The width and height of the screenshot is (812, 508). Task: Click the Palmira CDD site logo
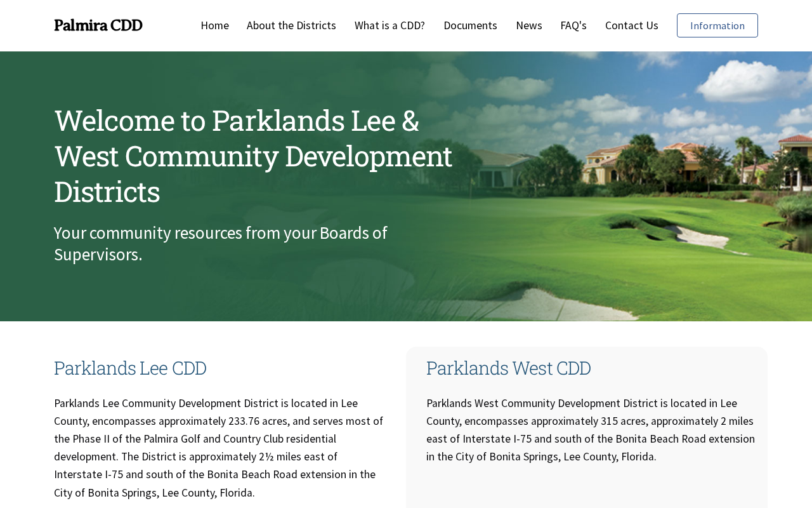(x=98, y=25)
